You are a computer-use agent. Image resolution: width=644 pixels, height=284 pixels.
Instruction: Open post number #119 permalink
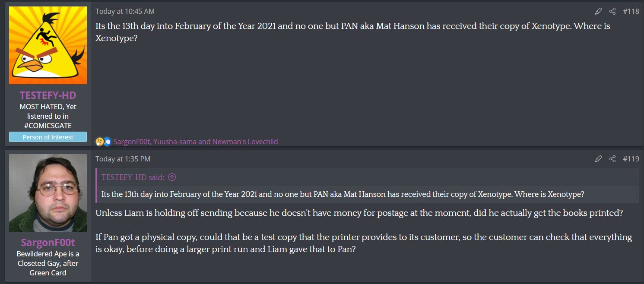point(631,159)
